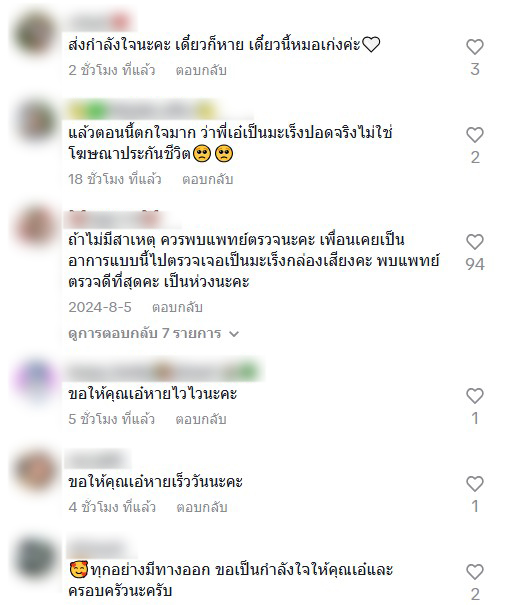Click the chevron next to 7 รายการ
This screenshot has width=514, height=605.
pyautogui.click(x=234, y=334)
